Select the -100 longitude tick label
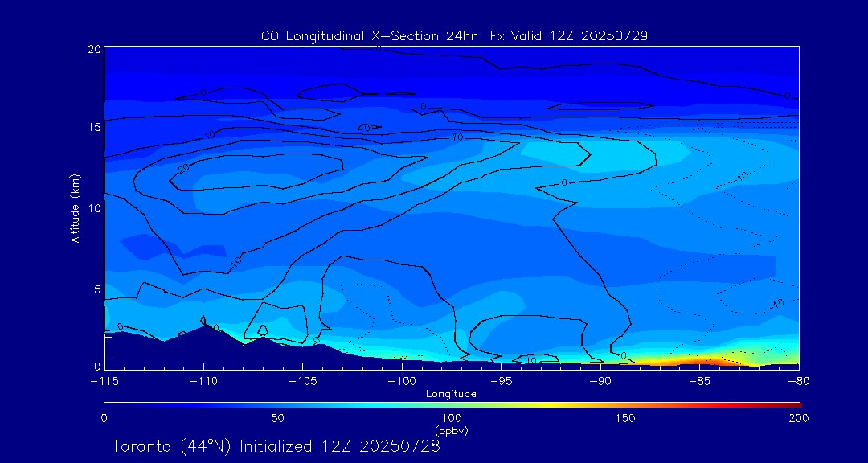 click(x=402, y=382)
